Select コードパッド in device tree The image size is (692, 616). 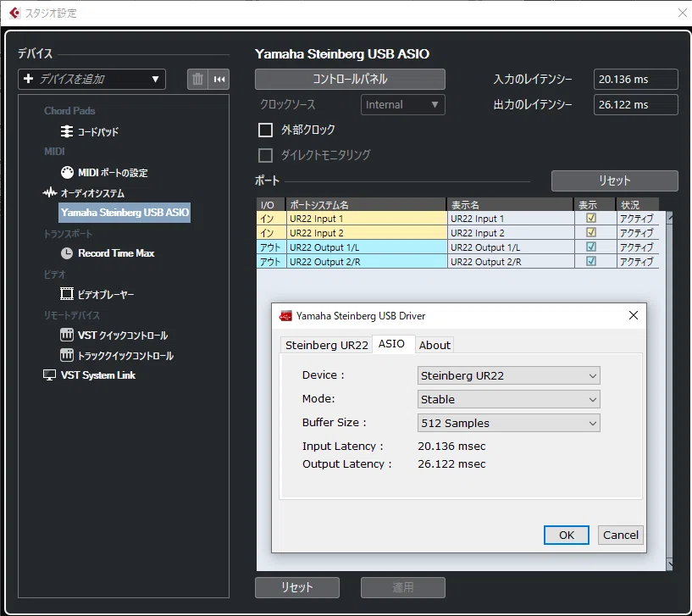tap(98, 131)
